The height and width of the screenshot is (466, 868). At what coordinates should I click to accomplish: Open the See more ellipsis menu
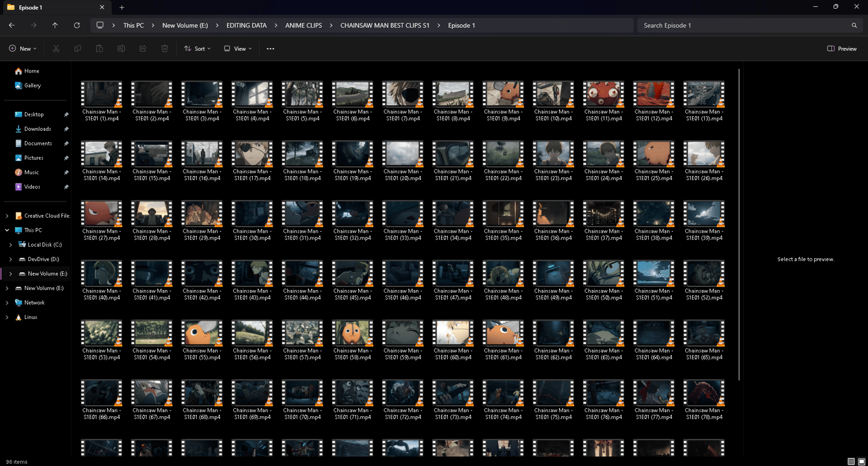pyautogui.click(x=270, y=49)
